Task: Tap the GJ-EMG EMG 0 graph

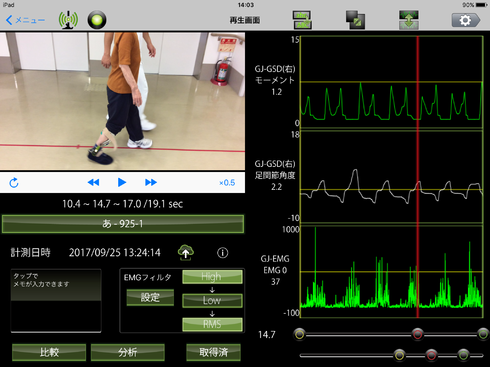Action: [x=392, y=272]
